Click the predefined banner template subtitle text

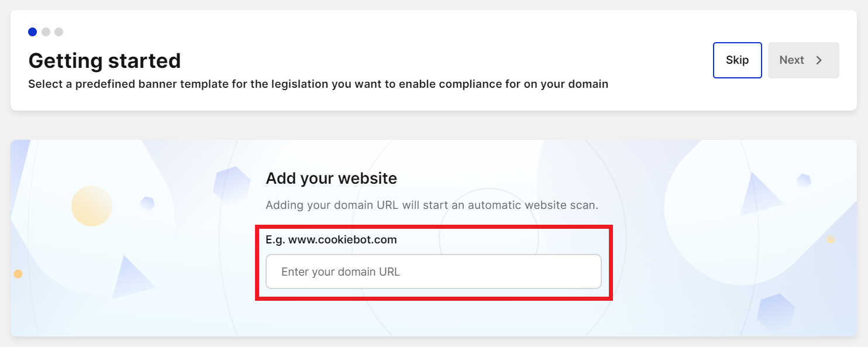tap(318, 84)
